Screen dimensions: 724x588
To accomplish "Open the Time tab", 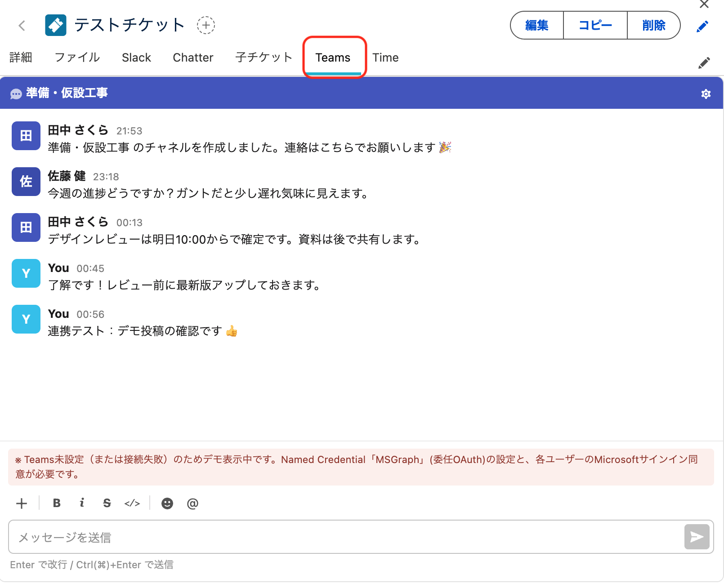I will tap(385, 58).
